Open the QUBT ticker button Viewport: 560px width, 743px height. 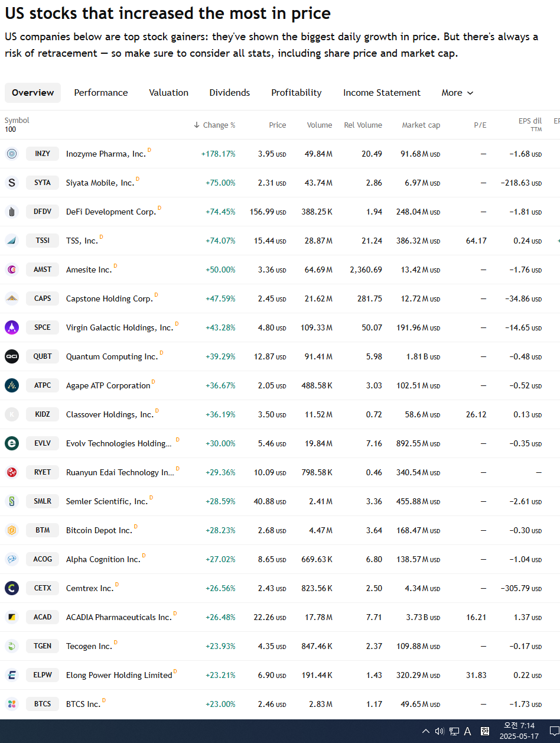[43, 356]
